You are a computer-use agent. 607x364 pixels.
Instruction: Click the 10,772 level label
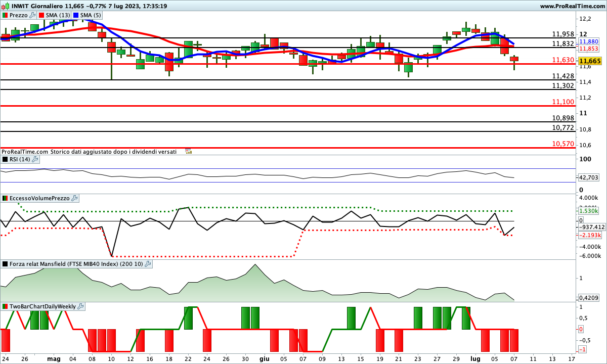pyautogui.click(x=563, y=127)
